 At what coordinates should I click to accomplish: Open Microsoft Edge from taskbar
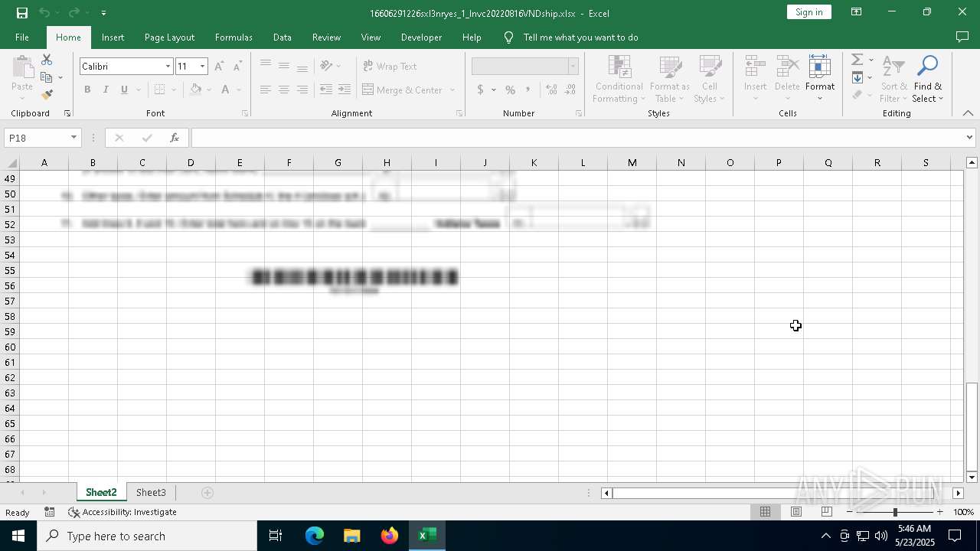click(x=315, y=536)
